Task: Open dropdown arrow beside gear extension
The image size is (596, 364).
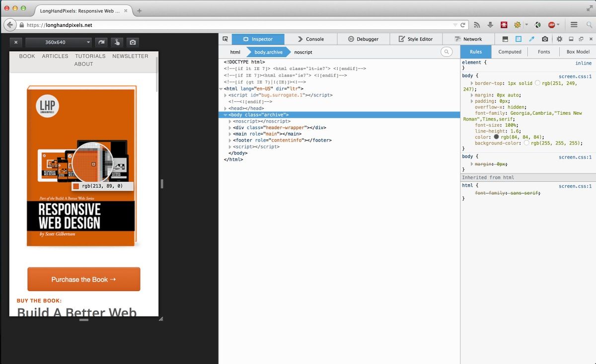Action: [x=526, y=25]
